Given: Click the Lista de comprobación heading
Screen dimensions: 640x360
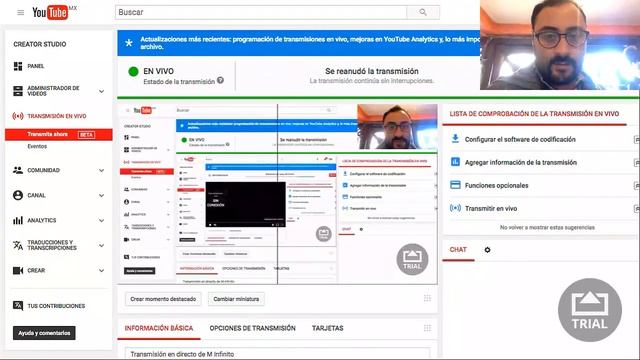Looking at the screenshot, I should [x=534, y=114].
